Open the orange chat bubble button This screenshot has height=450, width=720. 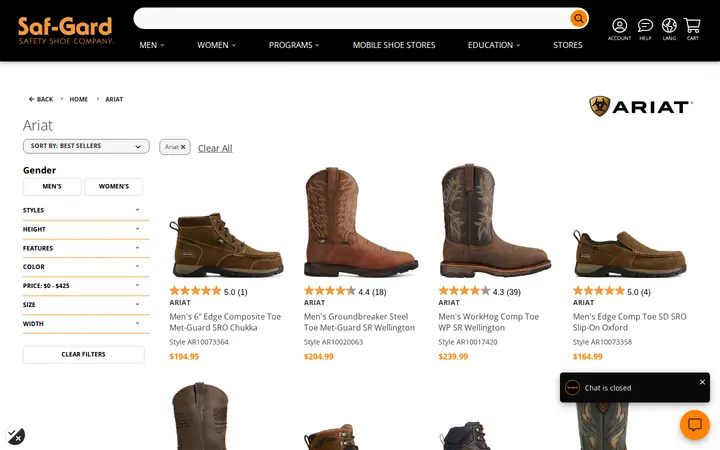point(694,425)
